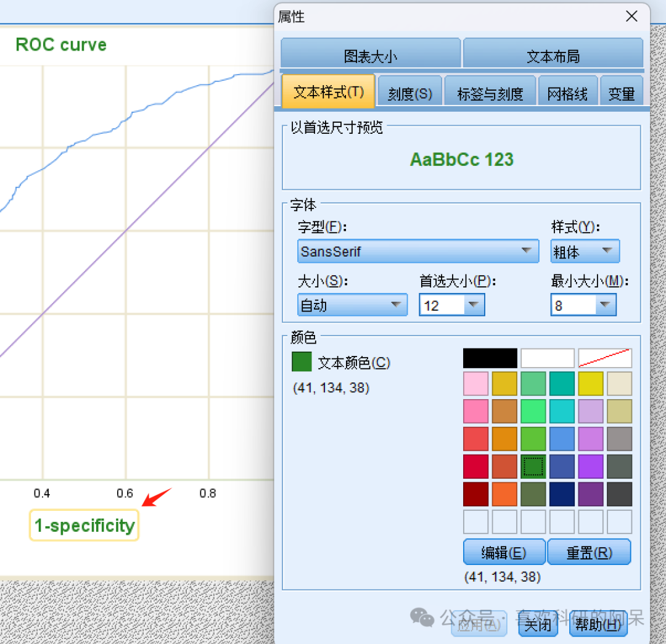Pick the light pink swatch

pos(475,384)
